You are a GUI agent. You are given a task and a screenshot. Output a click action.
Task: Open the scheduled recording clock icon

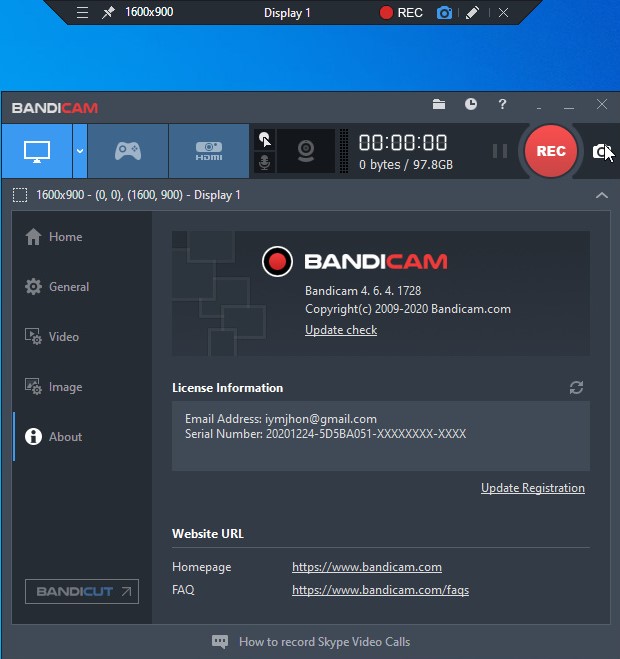(x=471, y=104)
